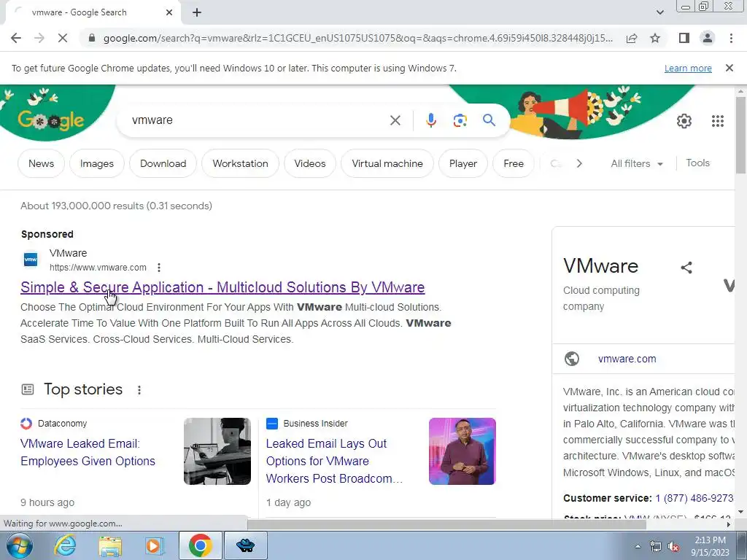This screenshot has width=747, height=560.
Task: Expand All filters dropdown
Action: click(x=637, y=164)
